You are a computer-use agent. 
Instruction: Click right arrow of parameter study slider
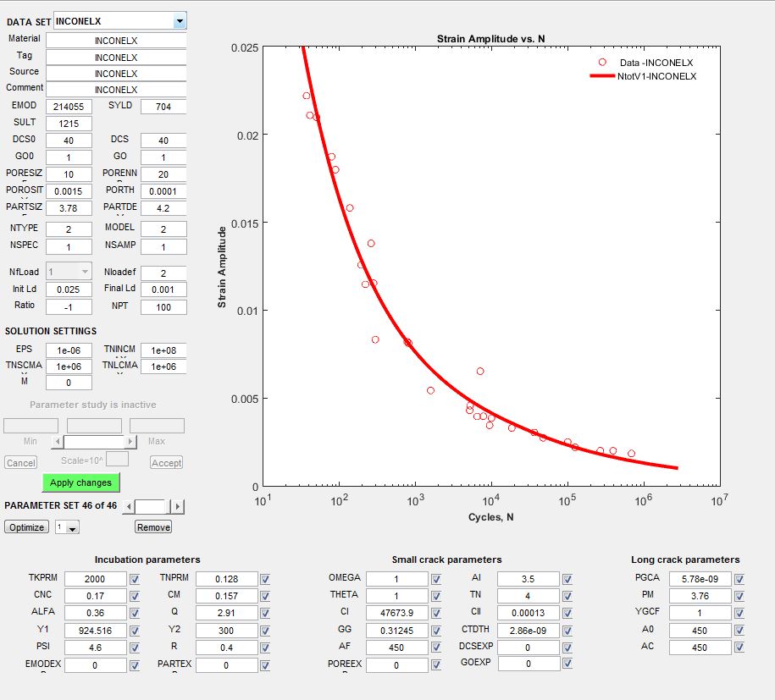pyautogui.click(x=130, y=442)
